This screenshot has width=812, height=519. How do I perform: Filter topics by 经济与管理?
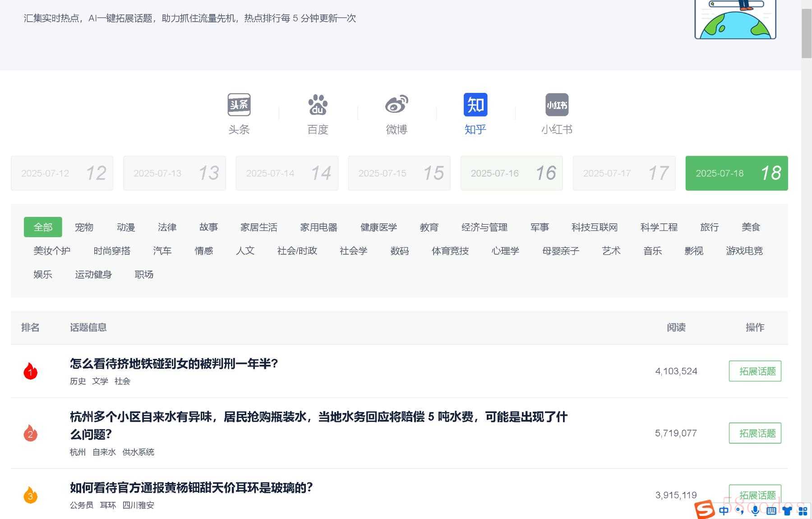484,227
